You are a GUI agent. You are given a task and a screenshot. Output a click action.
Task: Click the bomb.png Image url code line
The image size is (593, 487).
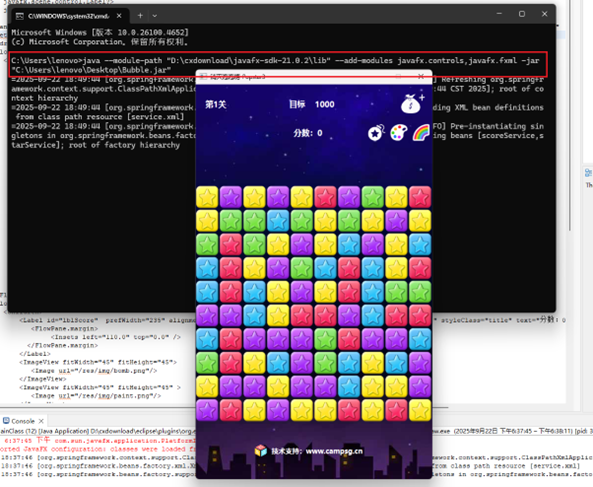pos(94,371)
